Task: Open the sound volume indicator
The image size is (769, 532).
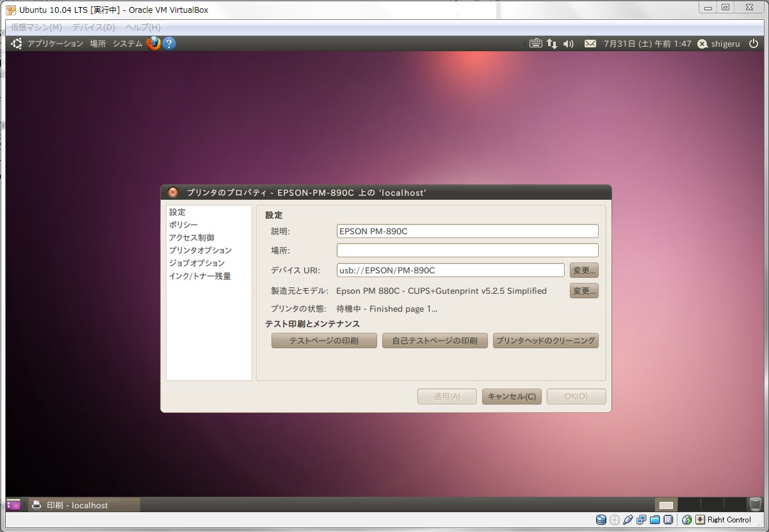Action: (x=569, y=44)
